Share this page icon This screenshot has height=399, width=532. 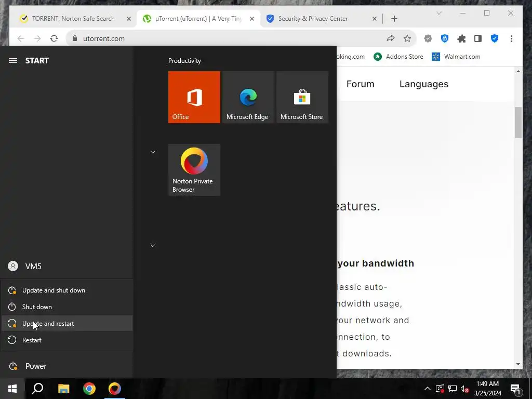(x=391, y=38)
